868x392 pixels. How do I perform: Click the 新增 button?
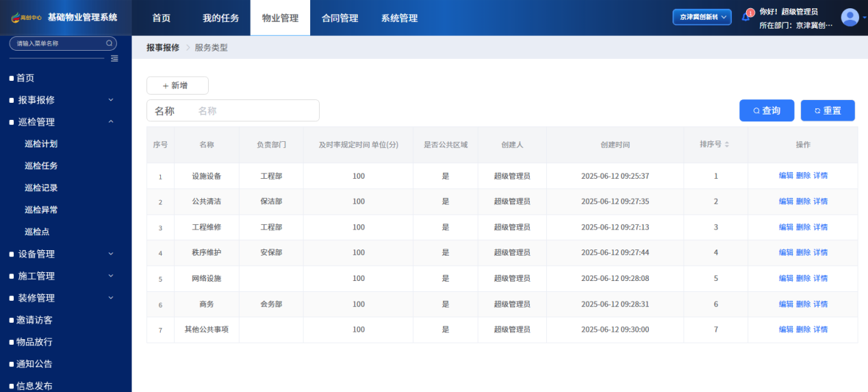tap(177, 86)
